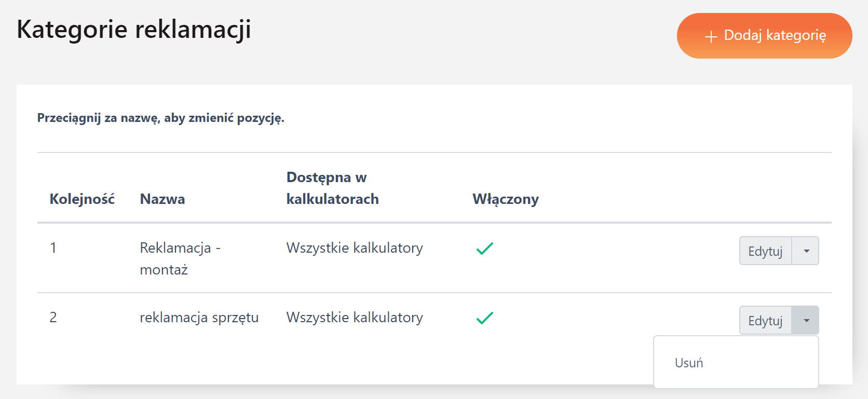The image size is (868, 399).
Task: Collapse dropdown arrow beside Edytuj for reklamacja sprzętu
Action: (806, 321)
